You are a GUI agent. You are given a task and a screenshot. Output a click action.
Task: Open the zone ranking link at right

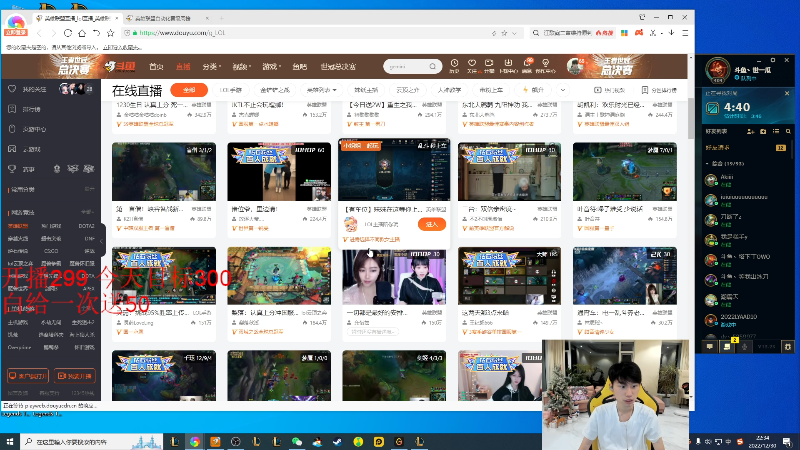coord(659,90)
